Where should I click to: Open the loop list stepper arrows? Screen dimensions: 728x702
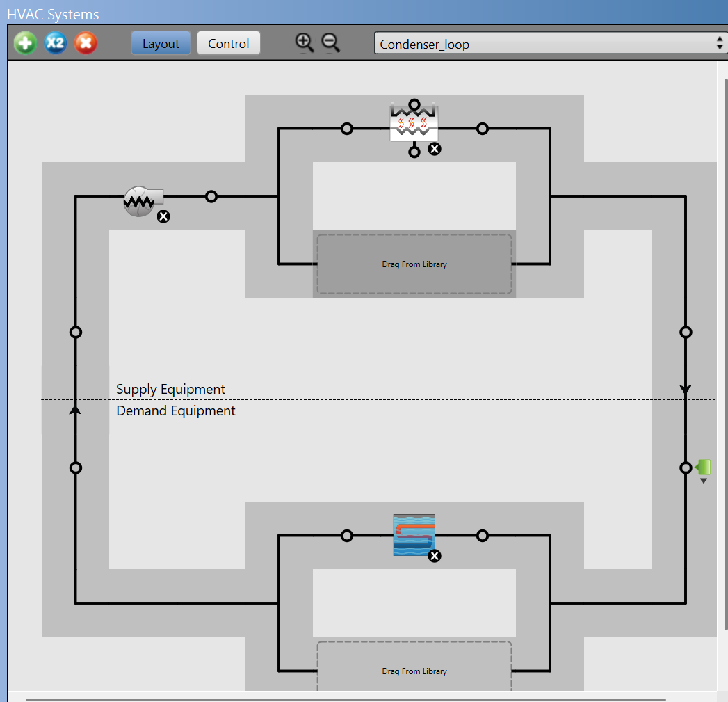[x=720, y=42]
